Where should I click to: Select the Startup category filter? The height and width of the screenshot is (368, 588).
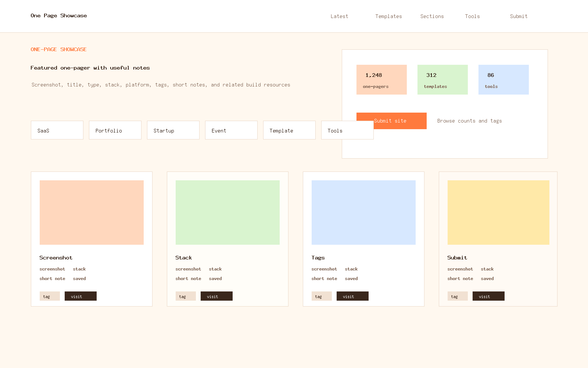click(173, 130)
